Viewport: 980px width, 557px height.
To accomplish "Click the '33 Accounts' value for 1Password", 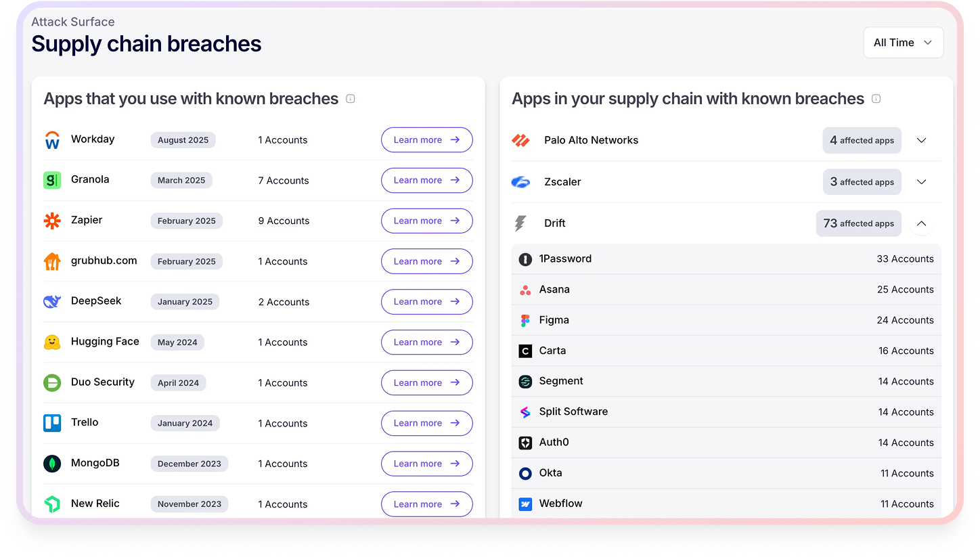I will (x=905, y=259).
